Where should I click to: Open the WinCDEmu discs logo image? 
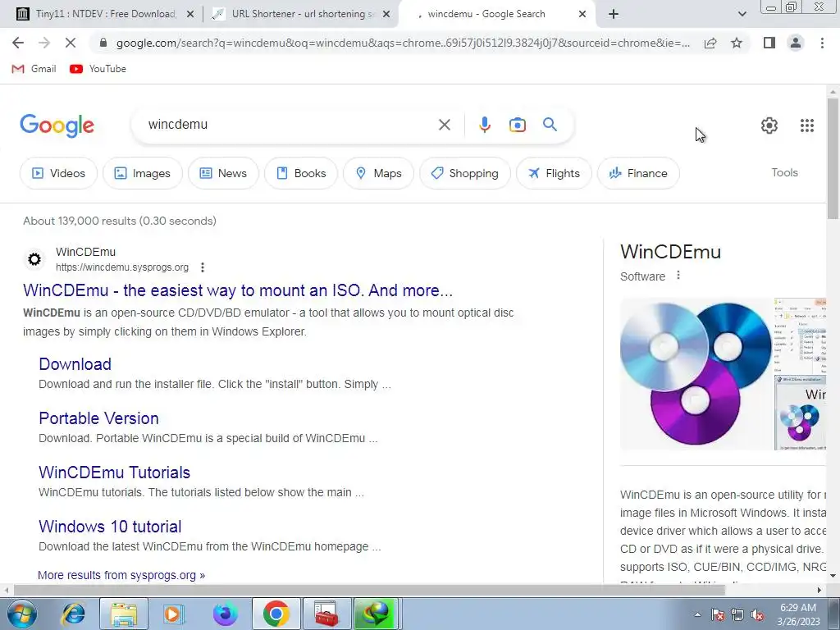click(x=696, y=373)
